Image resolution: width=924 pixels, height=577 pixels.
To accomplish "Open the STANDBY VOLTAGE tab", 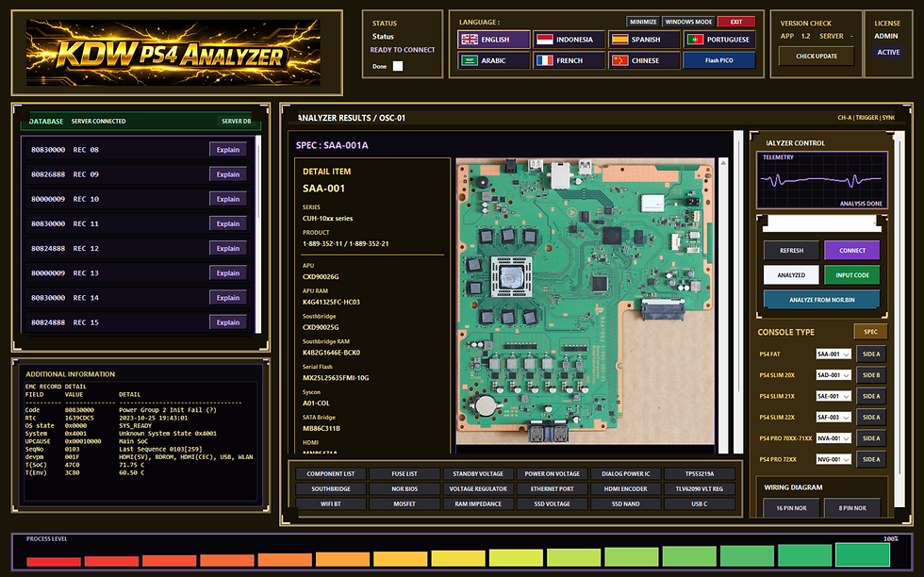I will 478,474.
